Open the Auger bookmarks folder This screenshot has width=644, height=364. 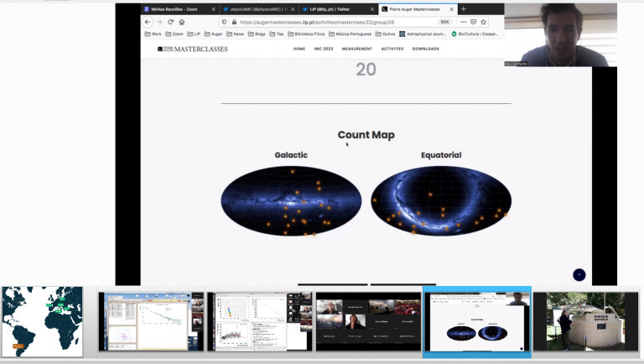pos(216,34)
